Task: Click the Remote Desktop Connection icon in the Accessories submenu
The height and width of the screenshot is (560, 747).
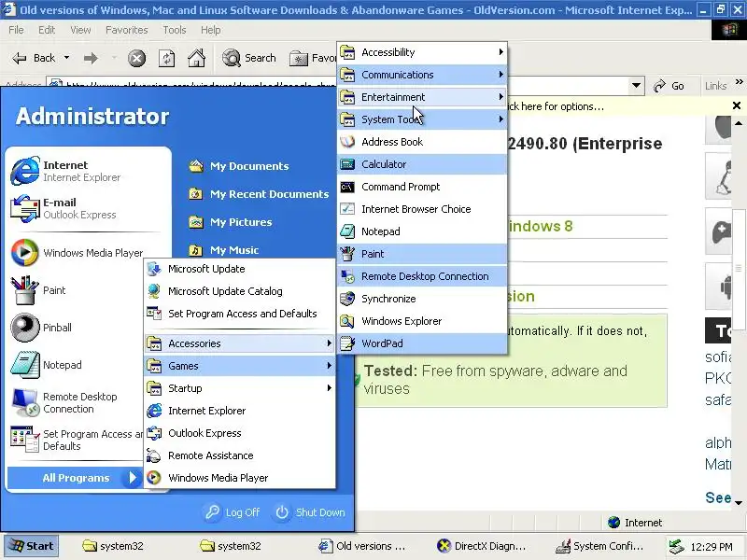Action: point(347,276)
